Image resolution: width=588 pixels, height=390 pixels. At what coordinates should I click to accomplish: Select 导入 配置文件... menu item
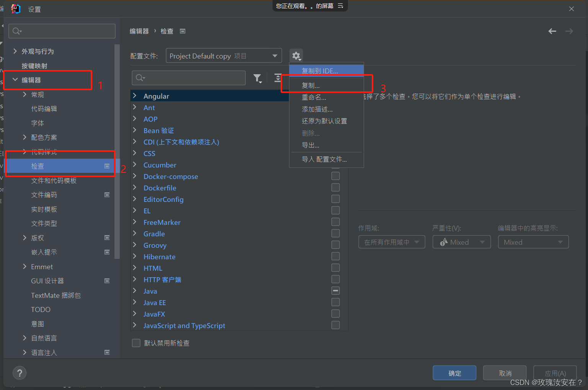(x=326, y=159)
